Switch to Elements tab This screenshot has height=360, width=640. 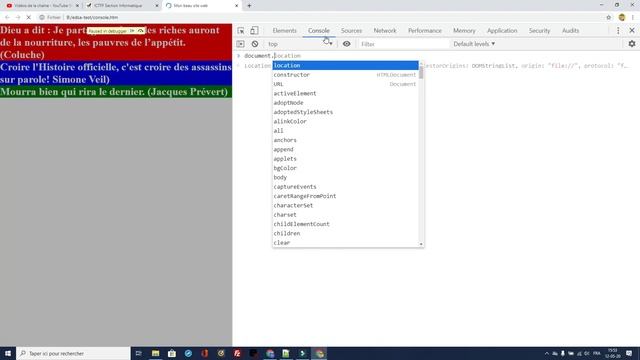pyautogui.click(x=284, y=31)
